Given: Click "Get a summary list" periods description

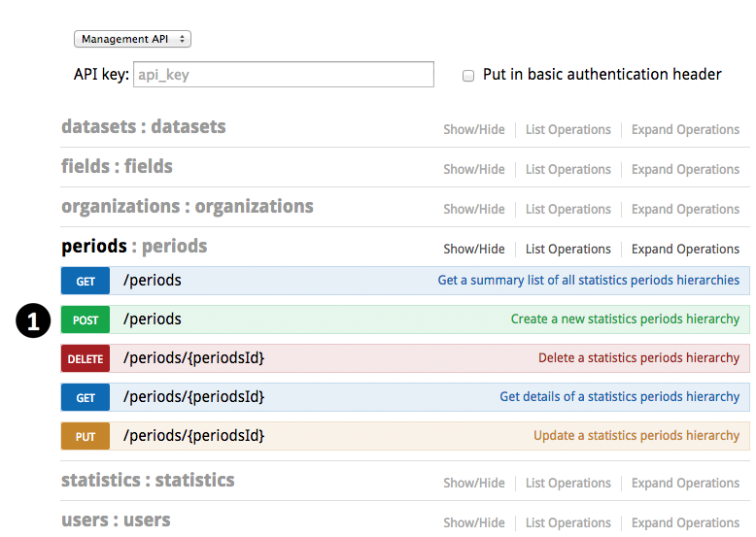Looking at the screenshot, I should pyautogui.click(x=588, y=280).
